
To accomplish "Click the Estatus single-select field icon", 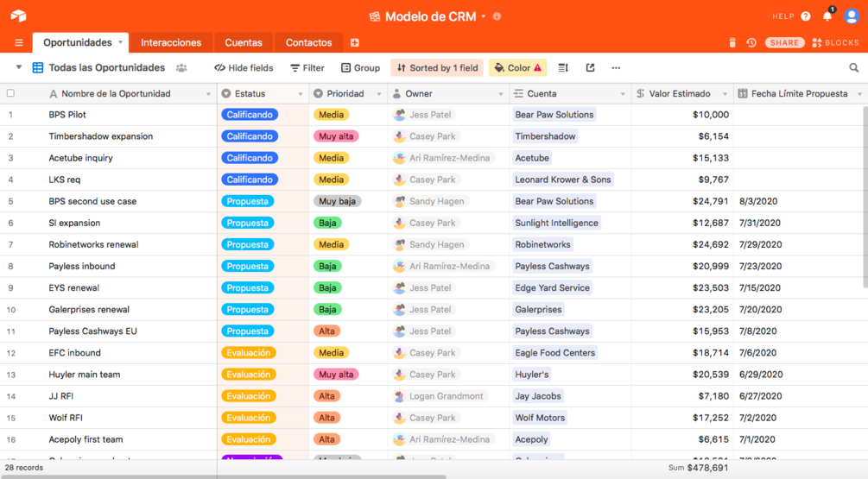I will click(226, 93).
